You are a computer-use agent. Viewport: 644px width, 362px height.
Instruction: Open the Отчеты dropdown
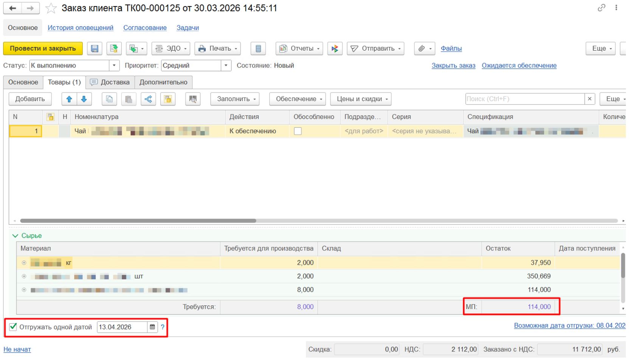pos(299,48)
